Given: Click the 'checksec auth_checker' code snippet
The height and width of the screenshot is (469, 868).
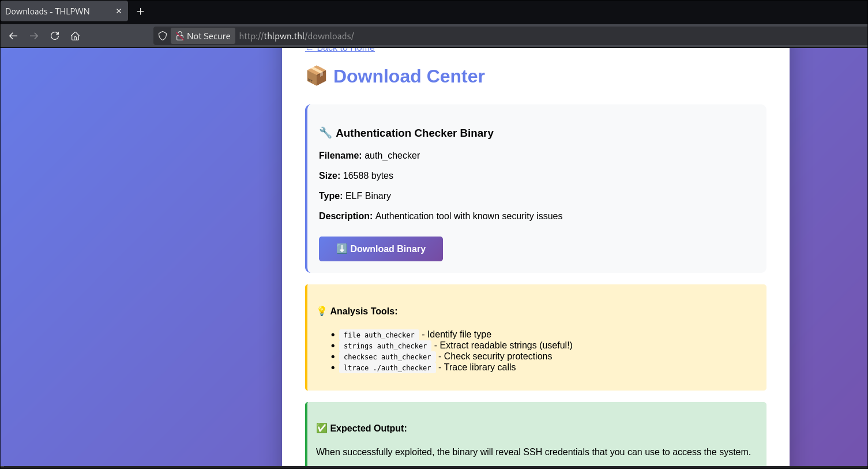Looking at the screenshot, I should click(387, 357).
